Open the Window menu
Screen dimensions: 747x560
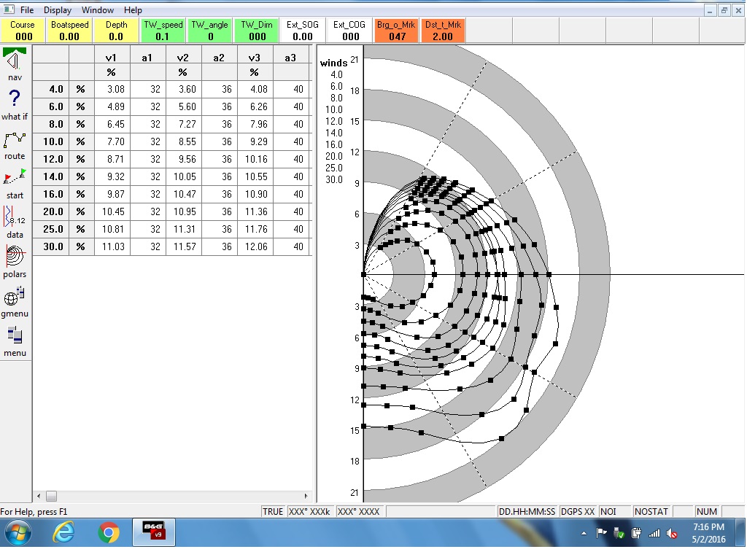pyautogui.click(x=98, y=10)
